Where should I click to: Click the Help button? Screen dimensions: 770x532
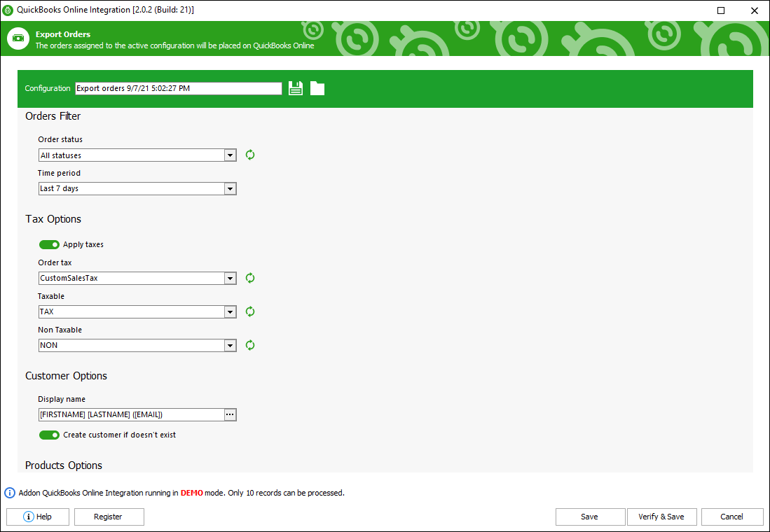point(38,517)
